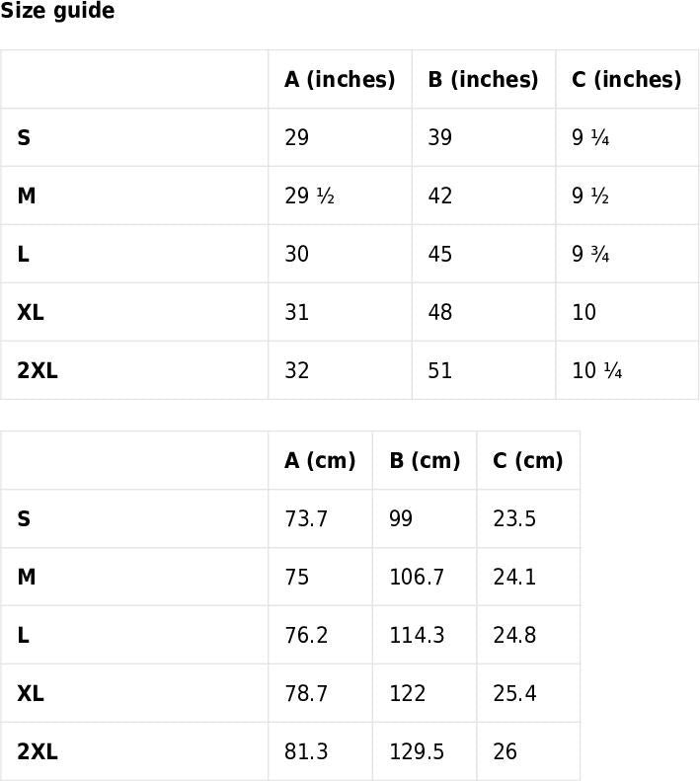The height and width of the screenshot is (781, 700).
Task: Select the C (inches) column header
Action: [627, 79]
